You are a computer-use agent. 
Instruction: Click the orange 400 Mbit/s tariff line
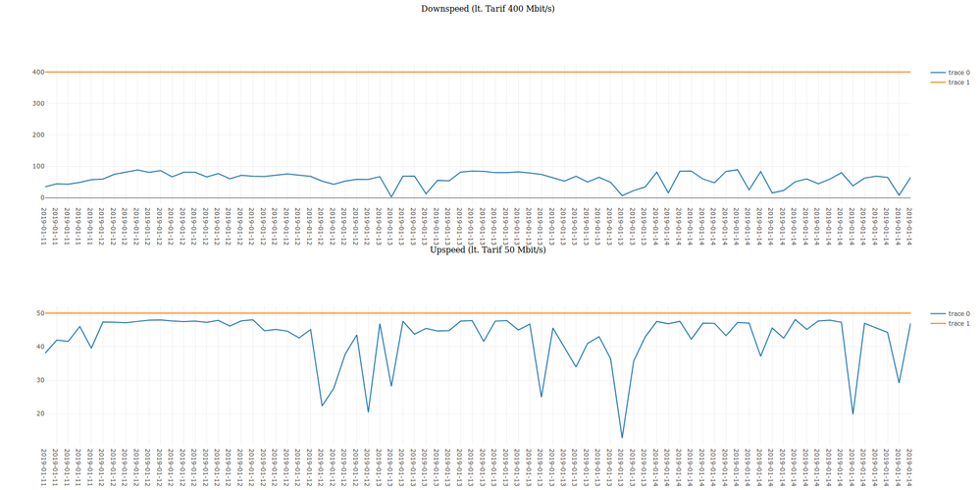478,72
